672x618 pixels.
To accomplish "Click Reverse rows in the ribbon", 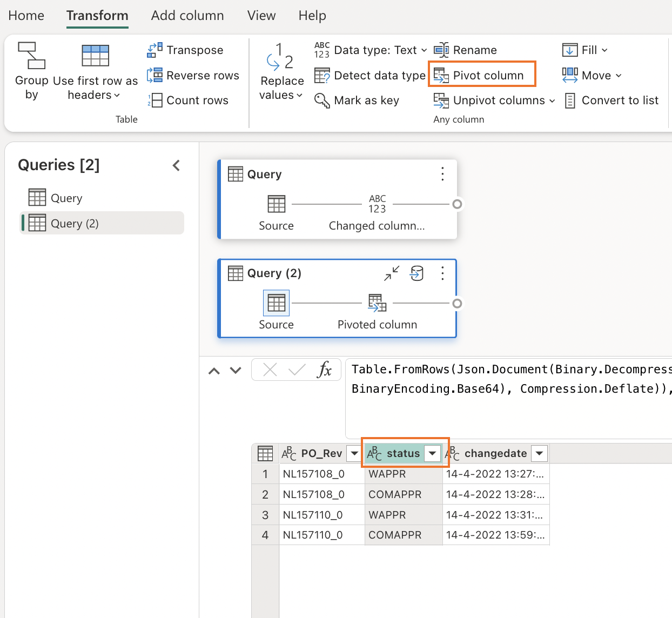I will point(193,75).
